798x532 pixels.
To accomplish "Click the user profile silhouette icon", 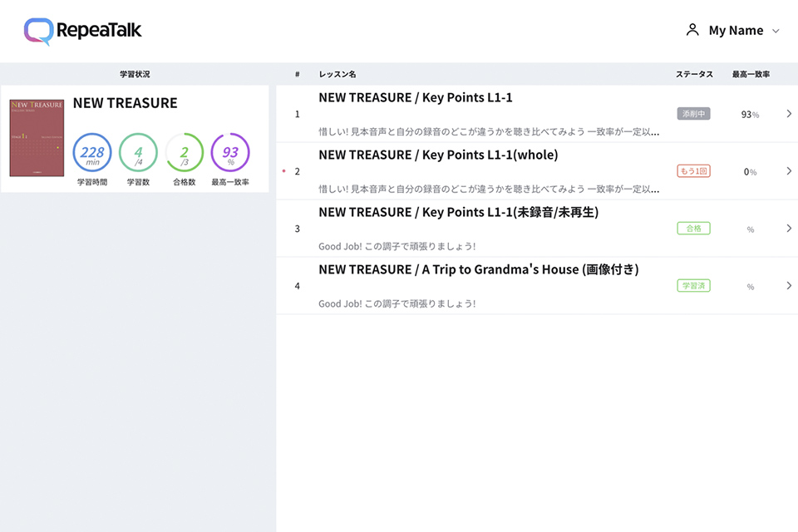I will pos(692,30).
